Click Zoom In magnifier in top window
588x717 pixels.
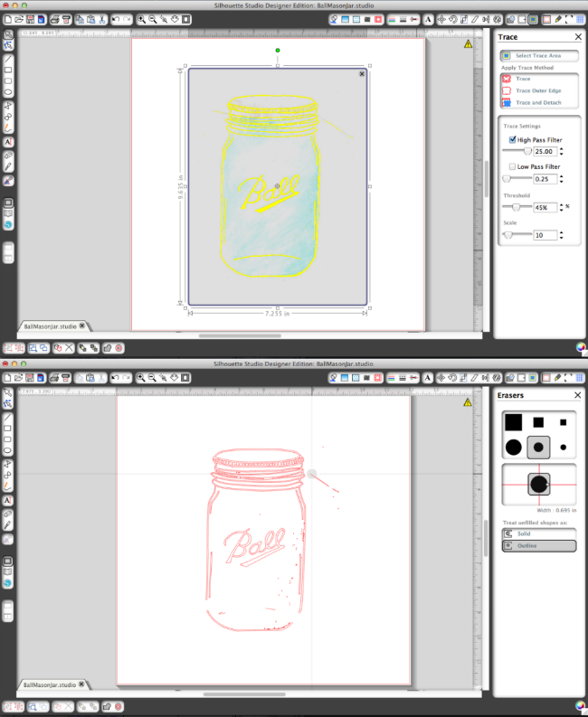tap(141, 19)
